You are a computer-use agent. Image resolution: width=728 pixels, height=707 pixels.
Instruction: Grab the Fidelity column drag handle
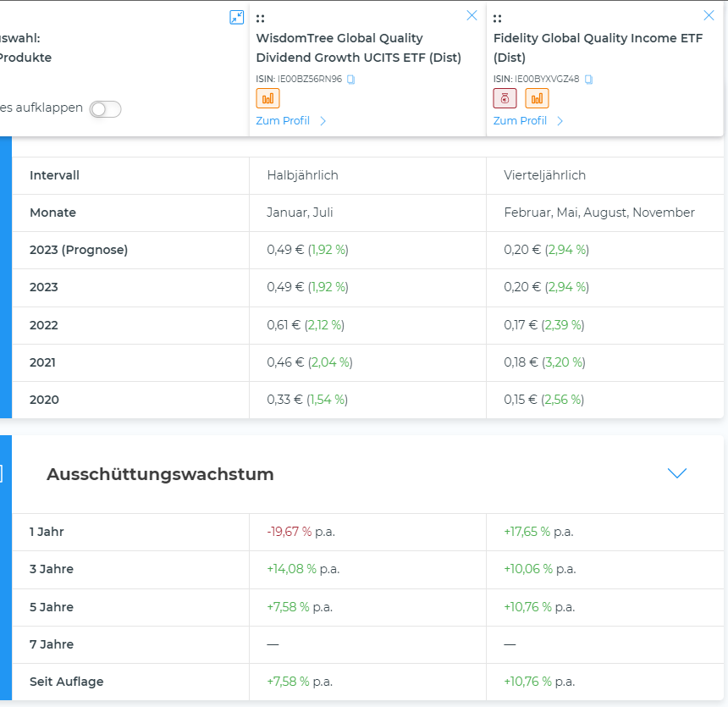tap(497, 18)
